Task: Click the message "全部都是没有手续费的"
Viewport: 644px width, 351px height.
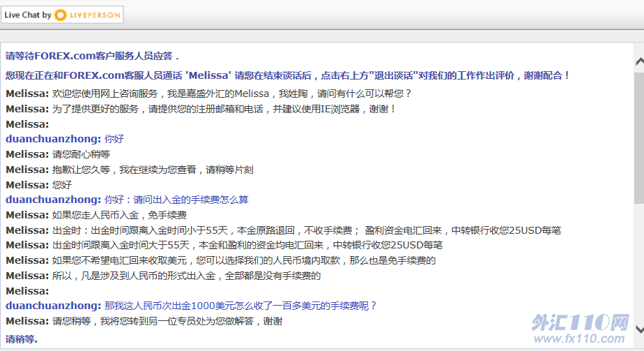Action: tap(164, 276)
